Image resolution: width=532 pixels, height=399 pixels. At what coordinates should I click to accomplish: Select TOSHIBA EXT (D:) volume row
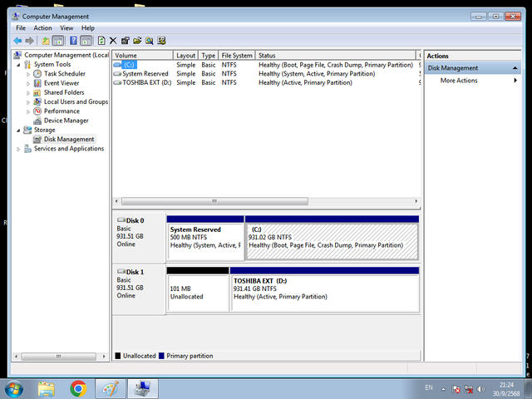click(x=266, y=82)
